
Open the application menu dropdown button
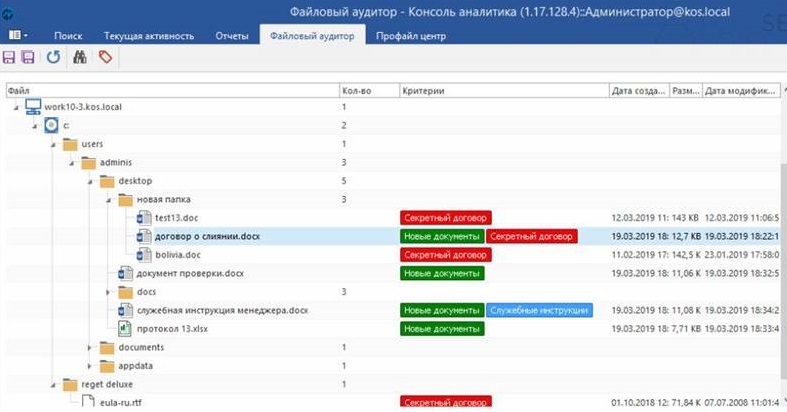pyautogui.click(x=21, y=36)
